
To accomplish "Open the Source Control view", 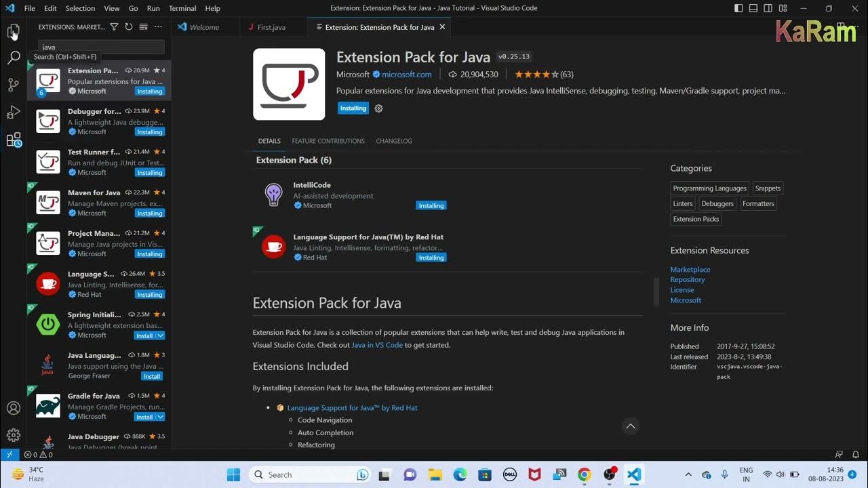I will click(x=14, y=85).
